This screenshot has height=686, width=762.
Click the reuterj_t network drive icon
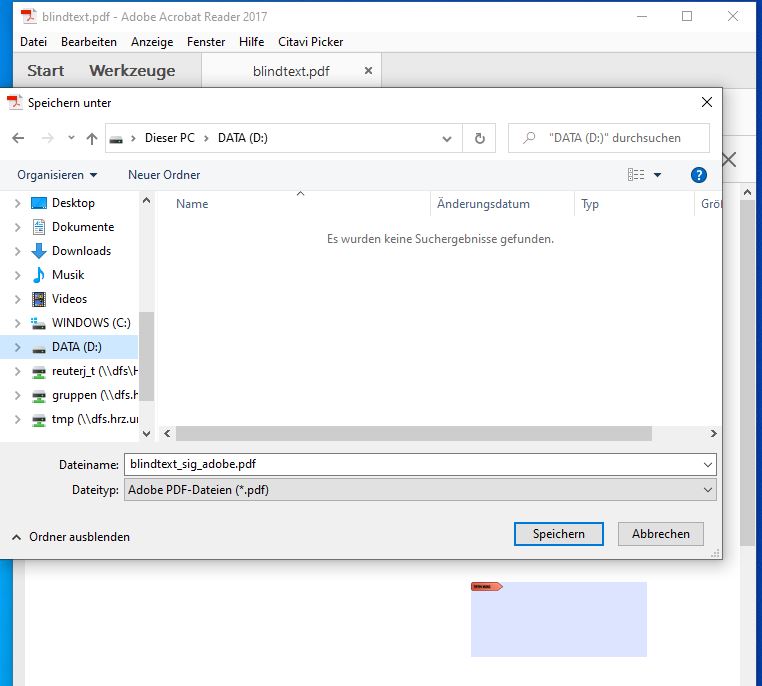[x=39, y=372]
